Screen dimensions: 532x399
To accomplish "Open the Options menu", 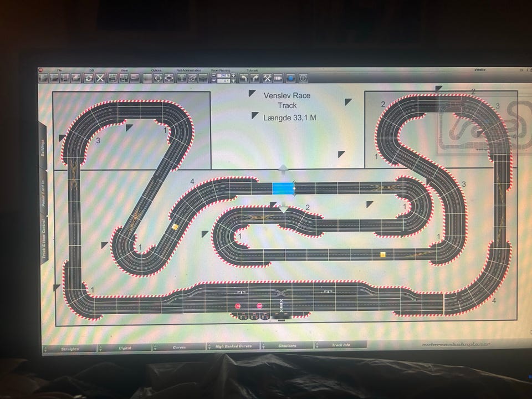I will pos(156,70).
